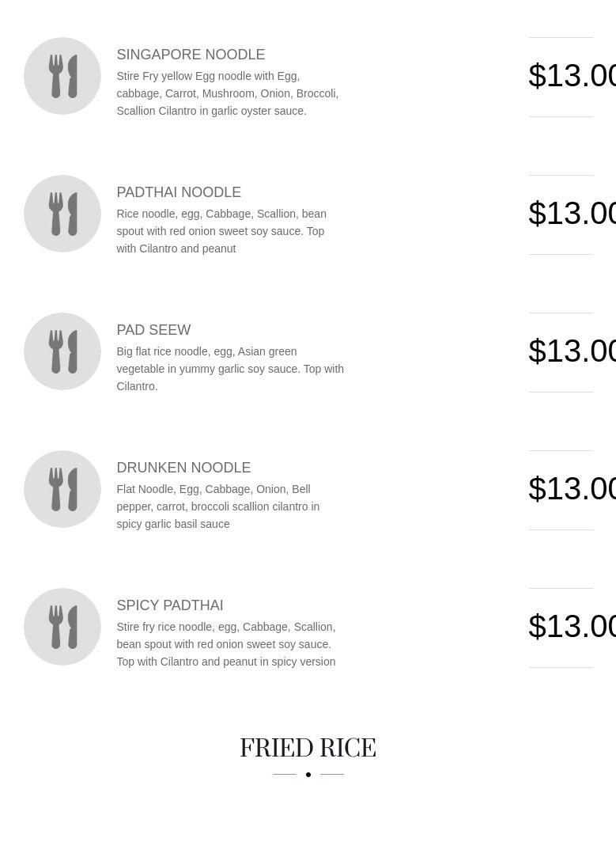Screen dimensions: 616x861
Task: Open the SINGAPORE NOODLE title
Action: (x=191, y=55)
